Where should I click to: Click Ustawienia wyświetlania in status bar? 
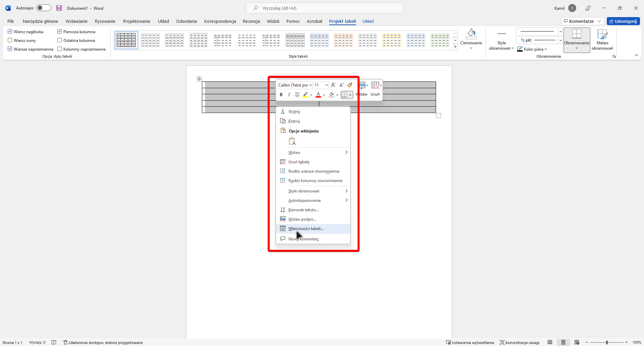click(x=470, y=342)
